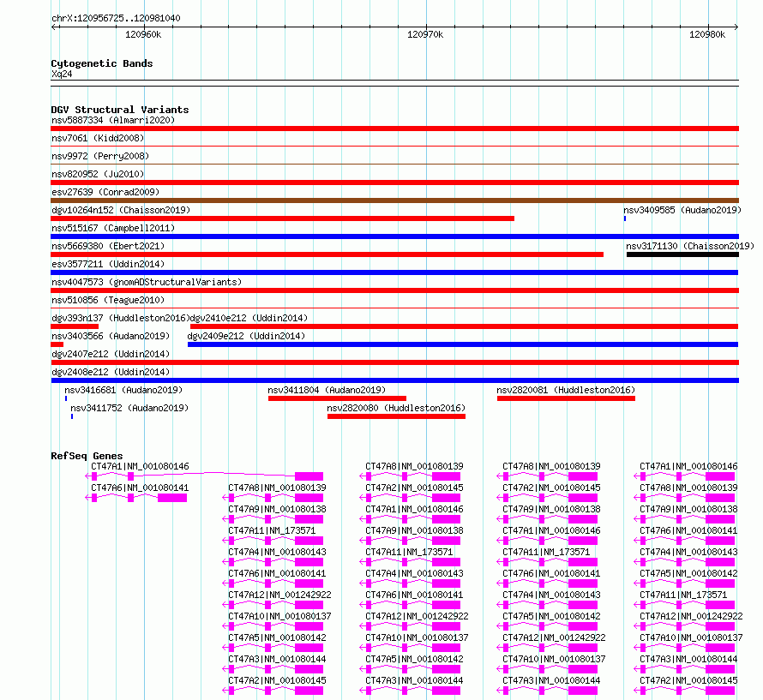Click the nsv3411804 (Audano2019) label
Image resolution: width=763 pixels, height=700 pixels.
pyautogui.click(x=327, y=390)
